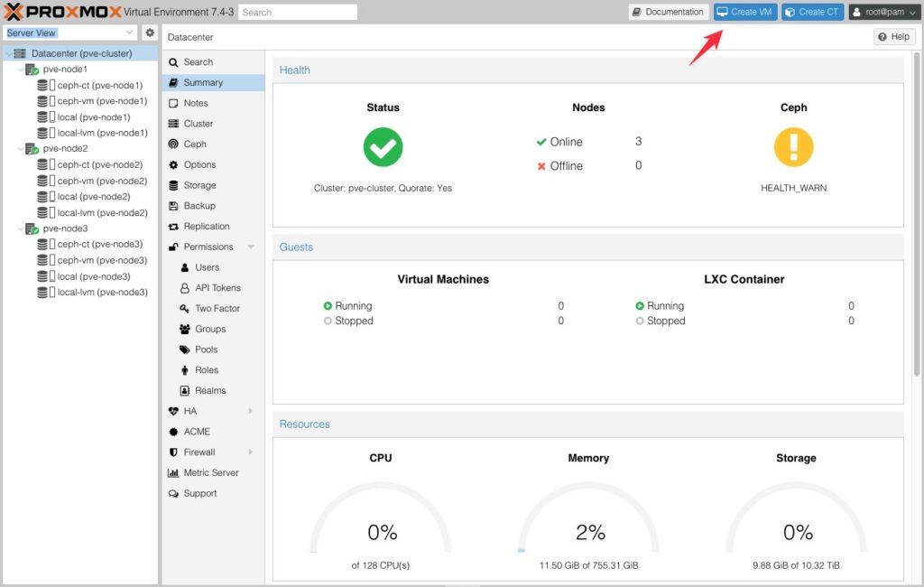Collapse the Permissions submenu arrow
The height and width of the screenshot is (587, 924).
[x=251, y=247]
